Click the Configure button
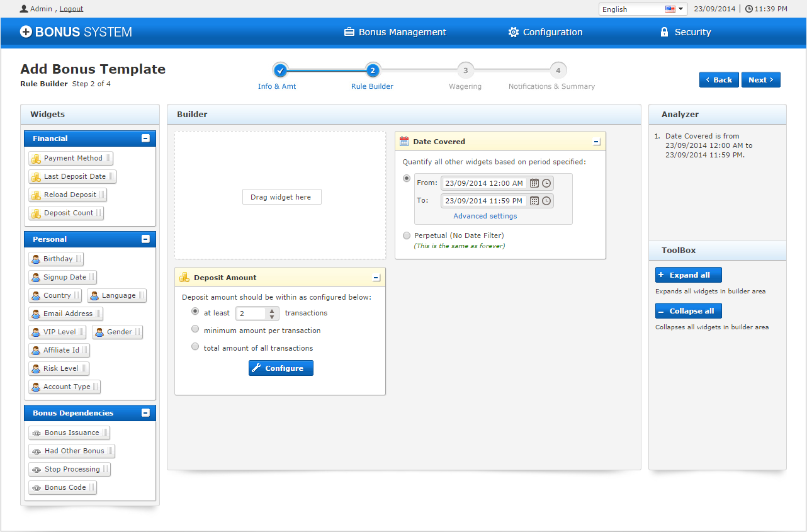Screen dimensions: 807x532 281,368
